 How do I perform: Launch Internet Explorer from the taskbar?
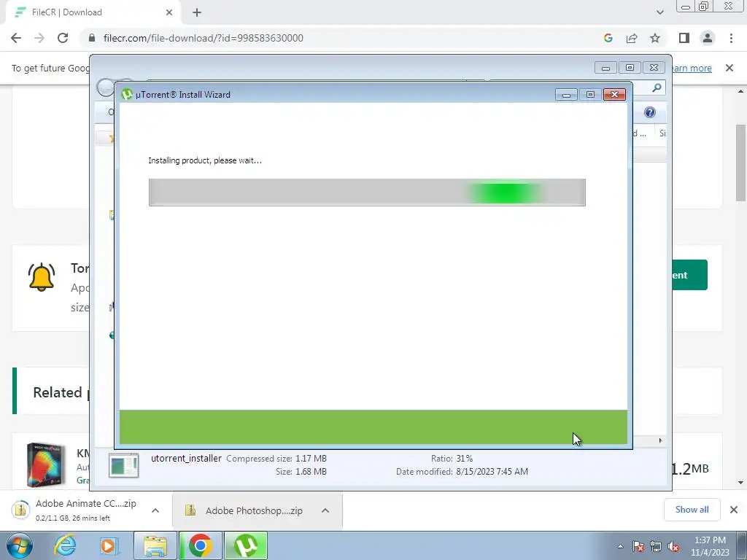pos(65,545)
